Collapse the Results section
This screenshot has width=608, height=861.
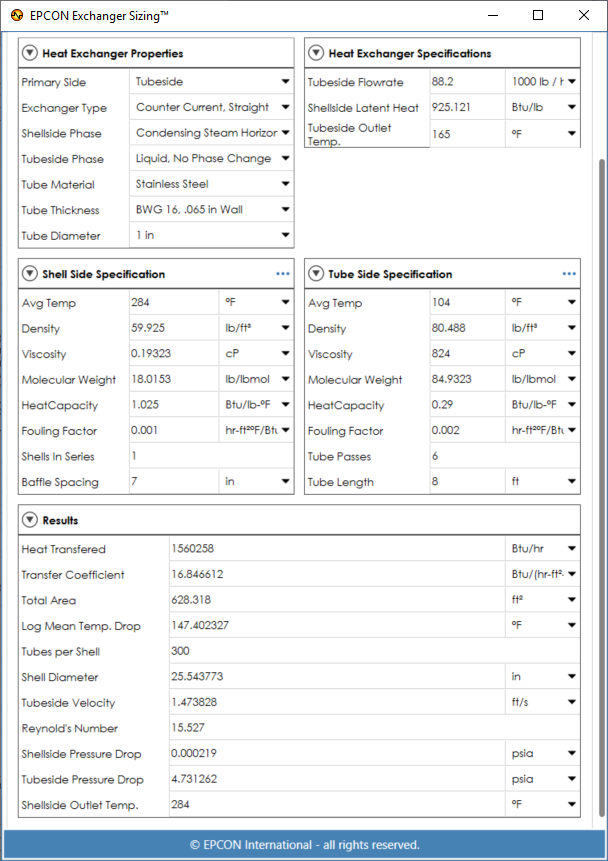[x=30, y=521]
